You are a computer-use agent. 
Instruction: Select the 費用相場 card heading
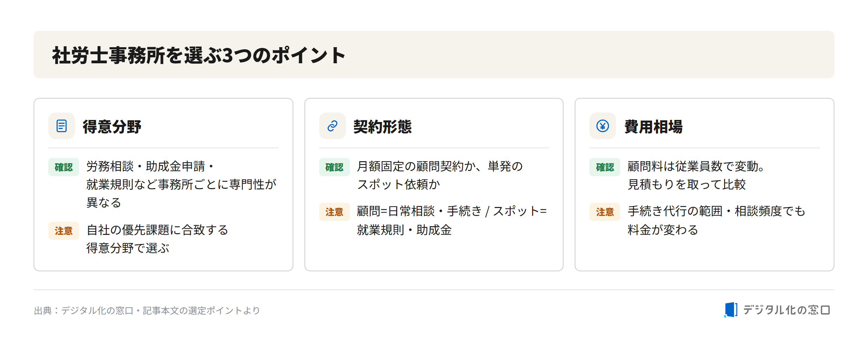653,127
